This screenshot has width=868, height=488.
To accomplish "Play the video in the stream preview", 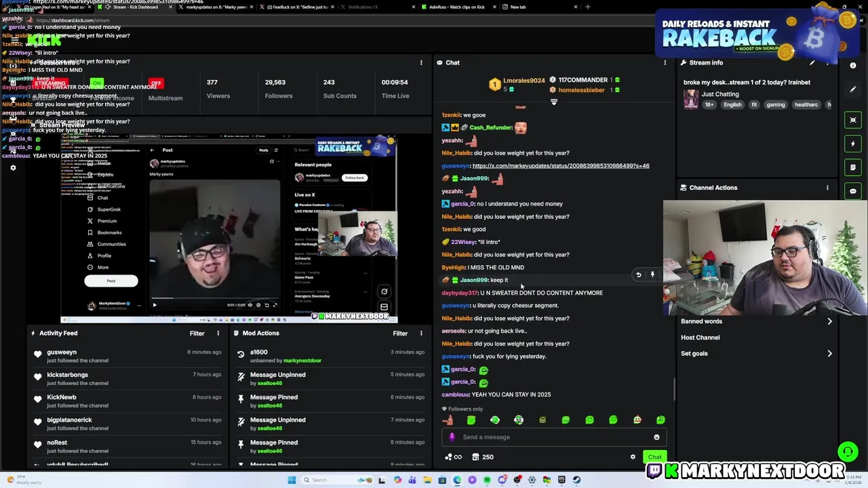I will 154,305.
